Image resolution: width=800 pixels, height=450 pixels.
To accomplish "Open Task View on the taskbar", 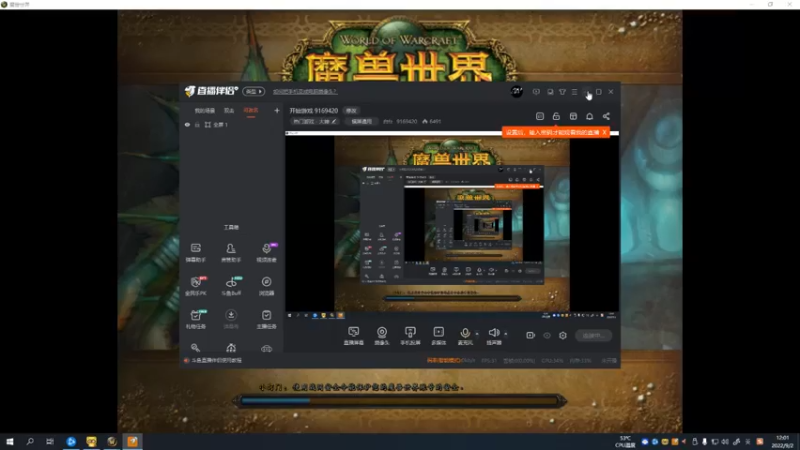I will [49, 441].
